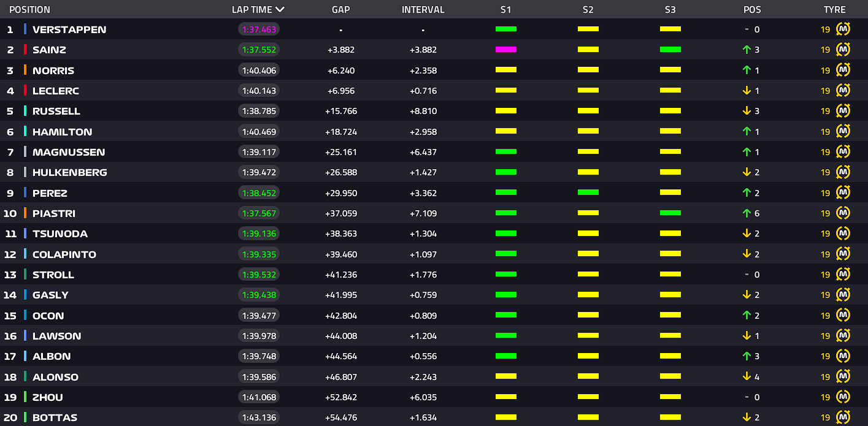Viewport: 868px width, 426px height.
Task: Click the Tyre column header
Action: coord(834,10)
